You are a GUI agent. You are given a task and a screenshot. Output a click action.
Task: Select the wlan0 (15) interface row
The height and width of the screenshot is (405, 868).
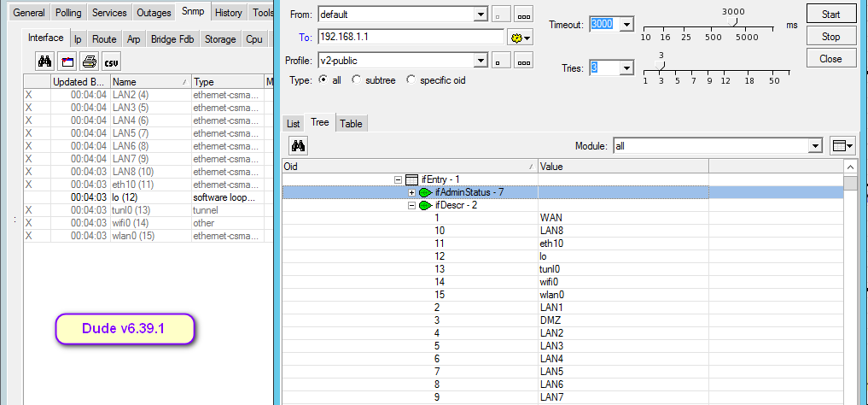tap(149, 236)
